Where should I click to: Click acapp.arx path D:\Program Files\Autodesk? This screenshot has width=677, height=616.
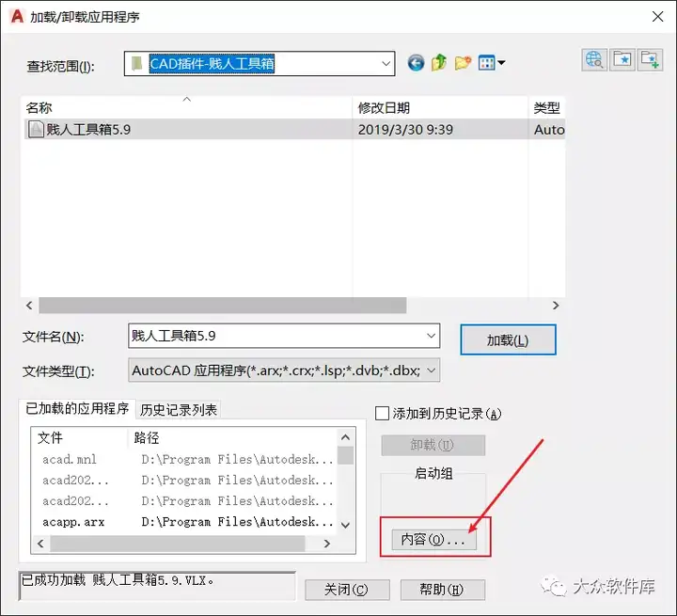tap(237, 522)
